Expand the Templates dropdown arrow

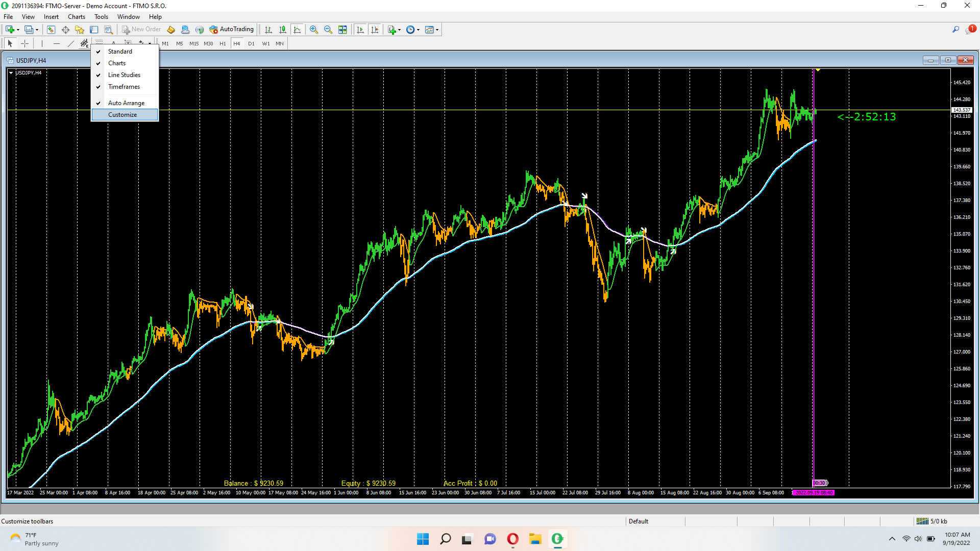[437, 30]
